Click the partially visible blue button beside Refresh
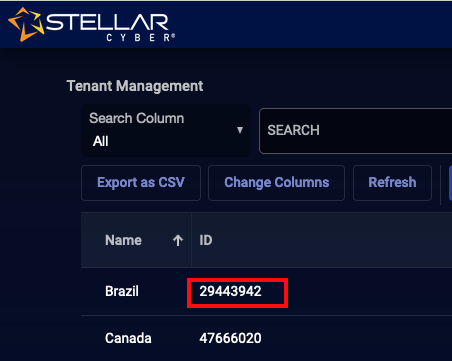Image resolution: width=452 pixels, height=361 pixels. 450,183
